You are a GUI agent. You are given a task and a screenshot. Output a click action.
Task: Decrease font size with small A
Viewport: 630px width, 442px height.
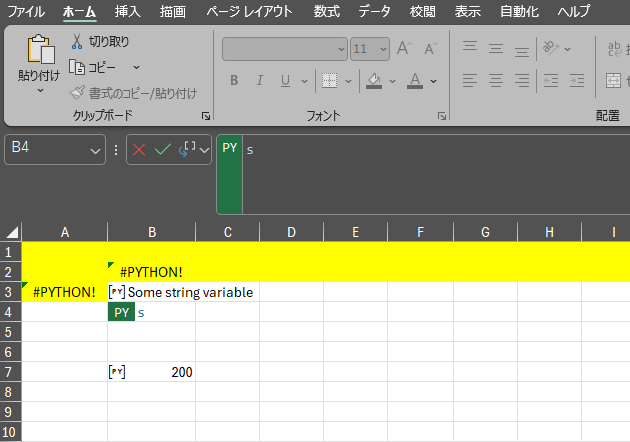click(x=431, y=49)
